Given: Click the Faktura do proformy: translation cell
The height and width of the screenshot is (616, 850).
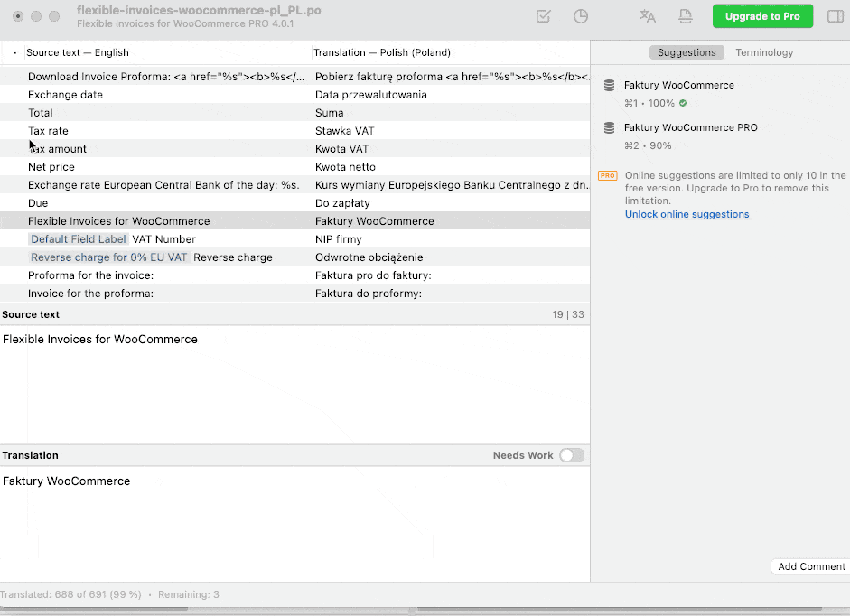Looking at the screenshot, I should click(x=368, y=294).
